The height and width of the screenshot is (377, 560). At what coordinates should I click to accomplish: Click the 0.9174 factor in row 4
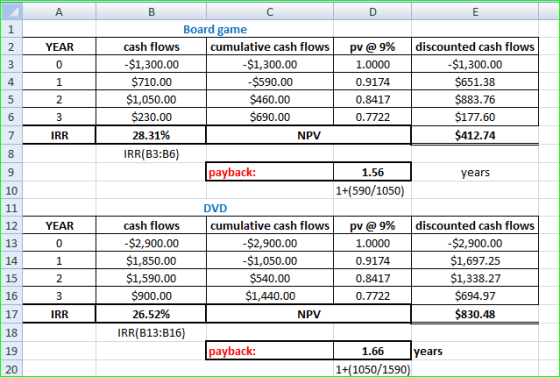click(372, 82)
